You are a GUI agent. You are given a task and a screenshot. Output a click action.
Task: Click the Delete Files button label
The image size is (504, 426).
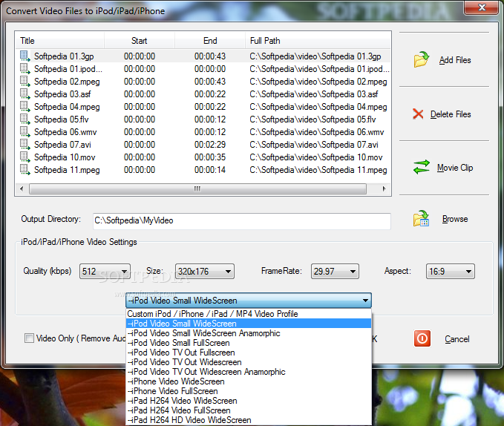pos(451,114)
